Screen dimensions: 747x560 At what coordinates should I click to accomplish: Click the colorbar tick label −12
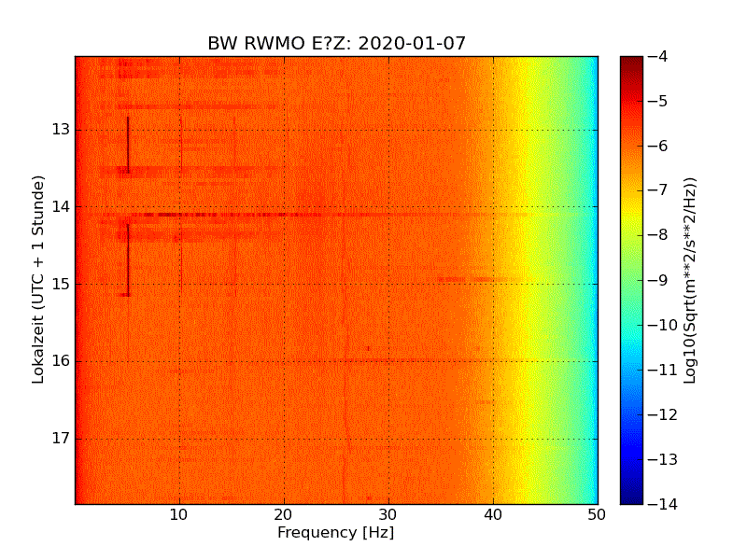click(663, 414)
